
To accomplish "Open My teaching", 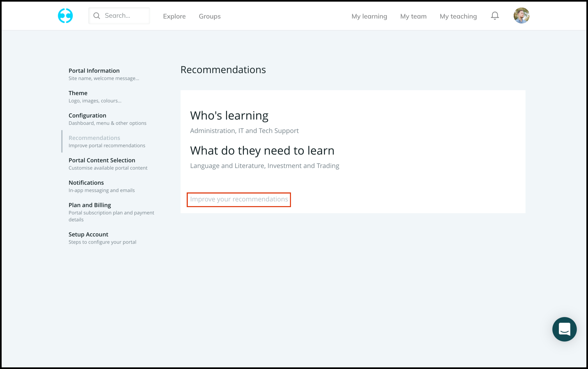I will click(458, 16).
